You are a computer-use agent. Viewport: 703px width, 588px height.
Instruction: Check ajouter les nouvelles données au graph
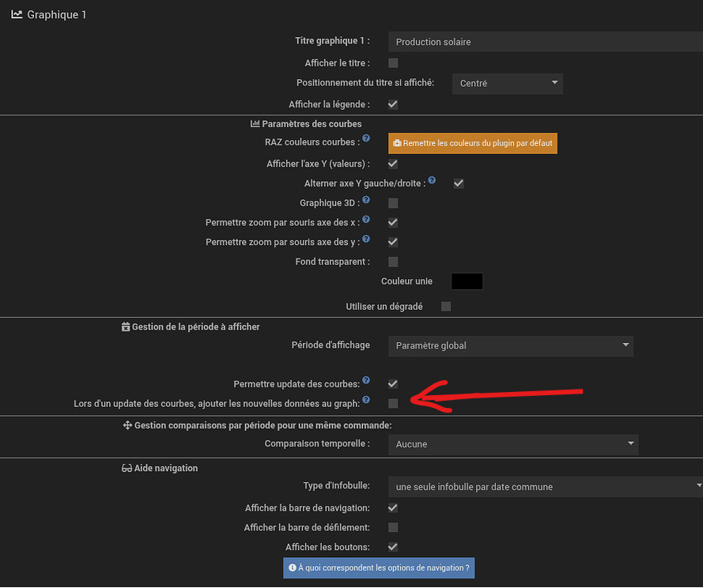(x=393, y=403)
